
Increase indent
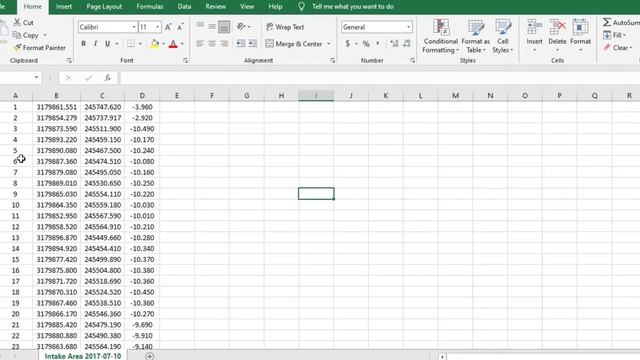(x=253, y=43)
